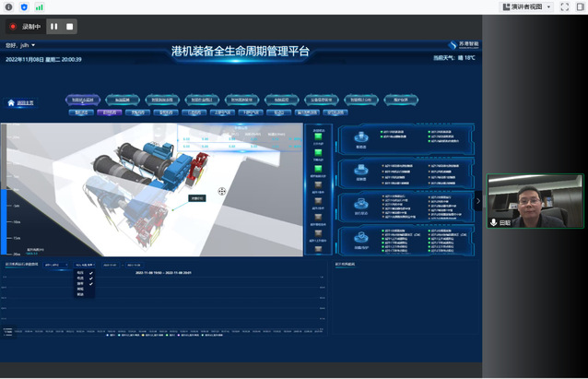Uncheck the first checked option in the dropdown list
Viewport: 588px width, 379px height.
point(91,273)
